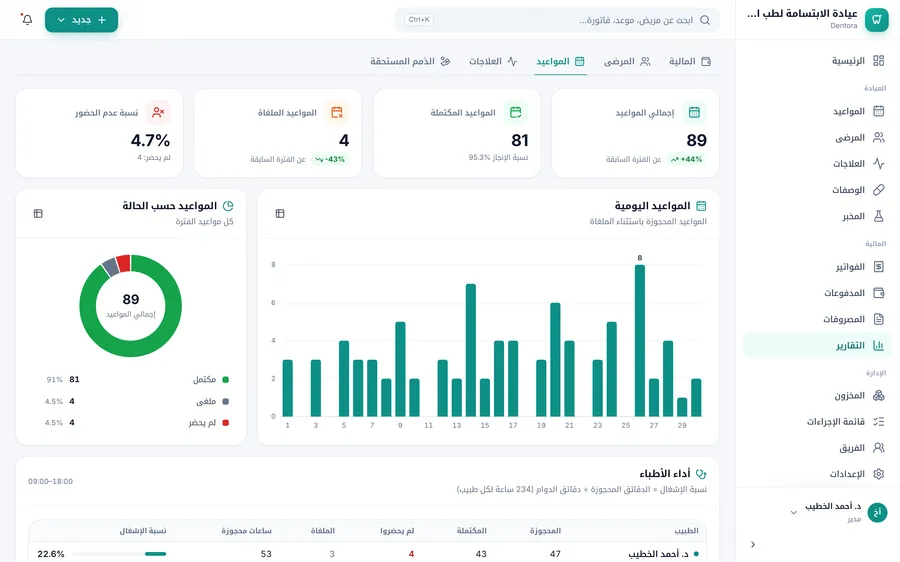The height and width of the screenshot is (562, 900).
Task: Click قائمة الإجراءات checklist icon in sidebar
Action: click(878, 421)
